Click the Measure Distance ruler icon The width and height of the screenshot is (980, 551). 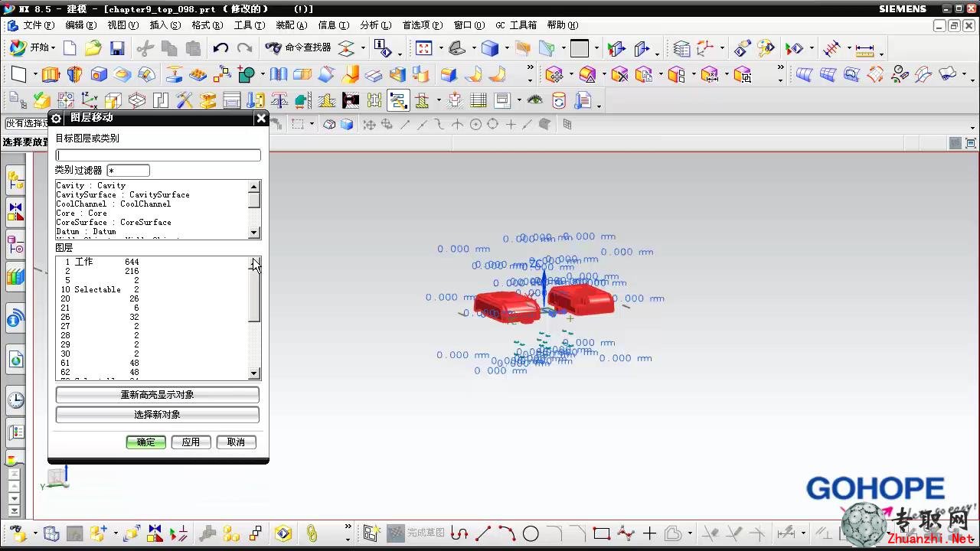(864, 50)
